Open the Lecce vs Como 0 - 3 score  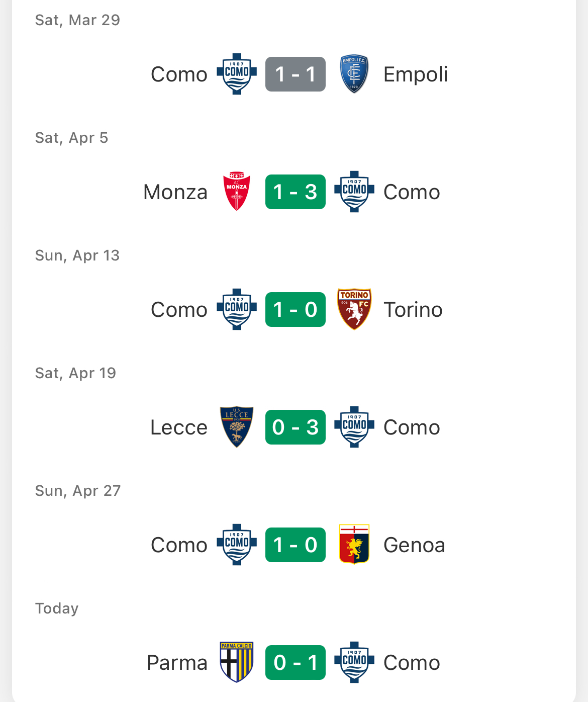tap(296, 427)
